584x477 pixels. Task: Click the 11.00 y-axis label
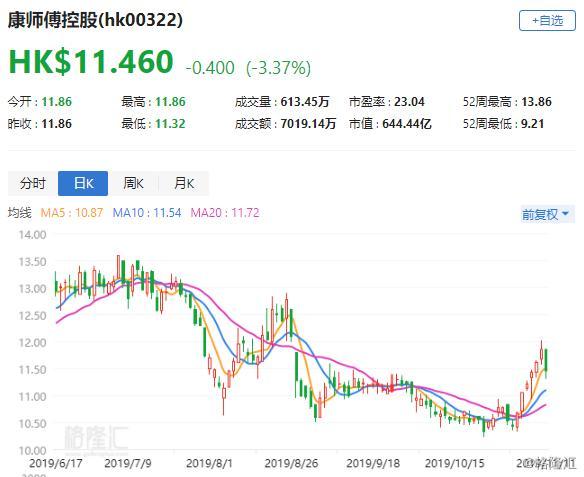[32, 397]
